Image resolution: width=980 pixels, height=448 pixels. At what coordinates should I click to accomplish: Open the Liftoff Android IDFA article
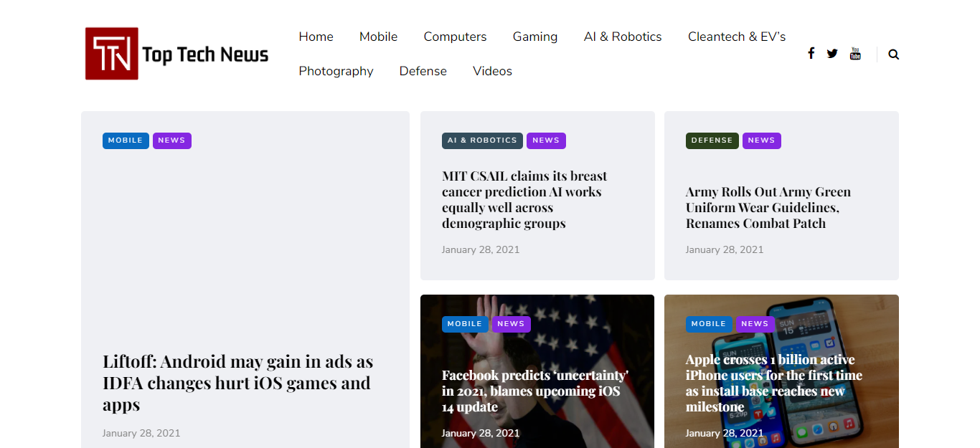[x=237, y=382]
